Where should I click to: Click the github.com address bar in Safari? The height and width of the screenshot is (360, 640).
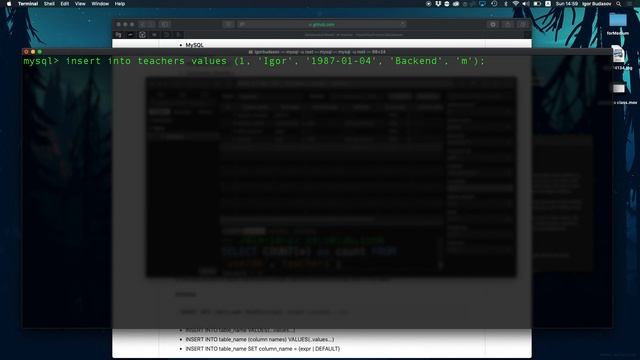tap(322, 24)
